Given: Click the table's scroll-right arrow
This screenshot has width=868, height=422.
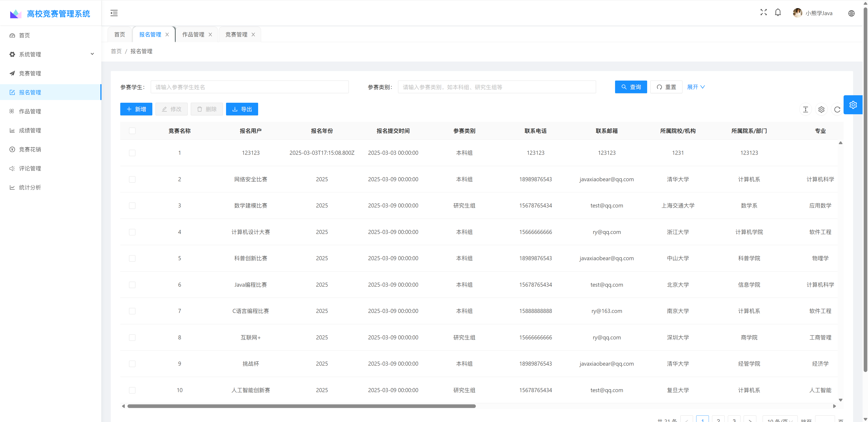Looking at the screenshot, I should coord(834,406).
